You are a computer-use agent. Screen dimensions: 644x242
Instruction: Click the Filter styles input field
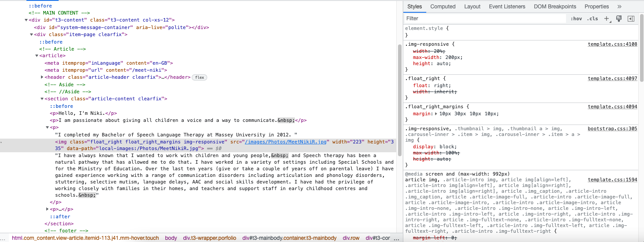coord(485,18)
